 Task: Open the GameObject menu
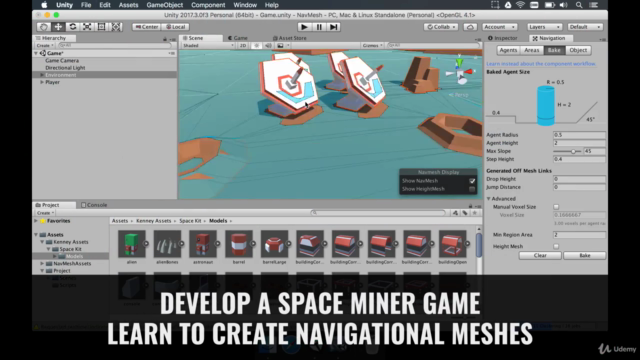164,5
